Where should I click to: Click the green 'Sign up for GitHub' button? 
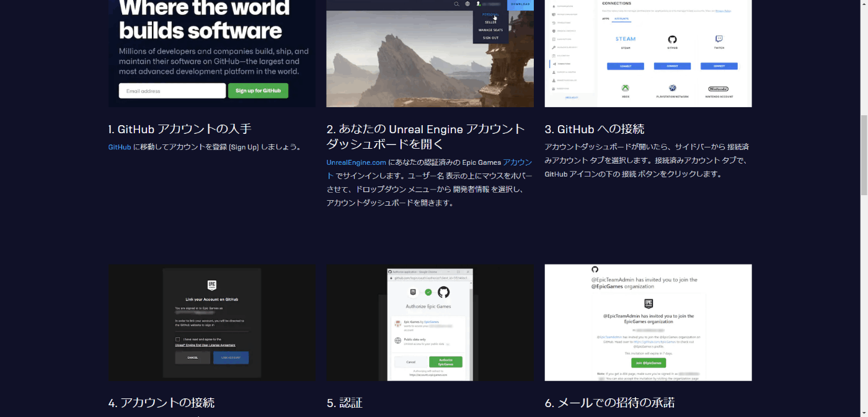pyautogui.click(x=258, y=90)
